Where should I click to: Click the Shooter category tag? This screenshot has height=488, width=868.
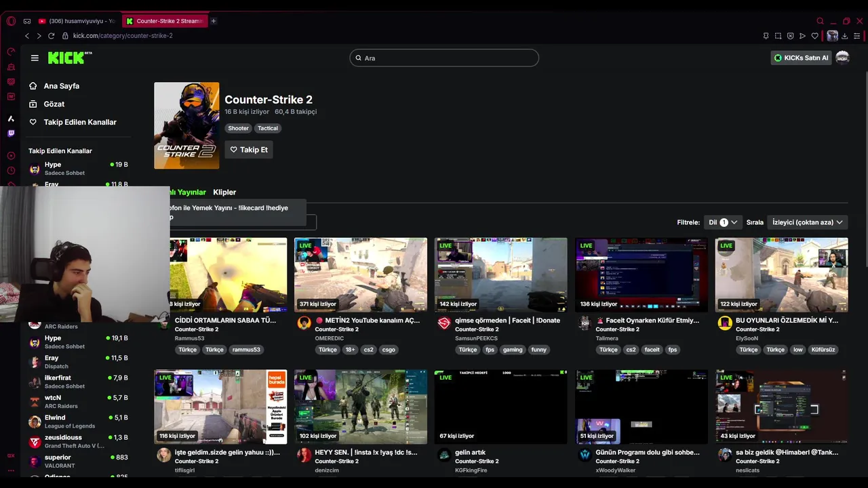coord(238,128)
